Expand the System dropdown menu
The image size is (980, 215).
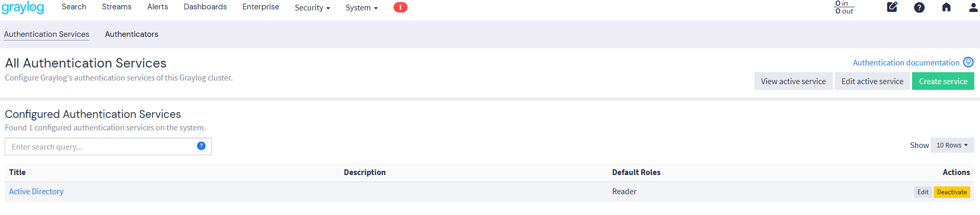coord(361,7)
